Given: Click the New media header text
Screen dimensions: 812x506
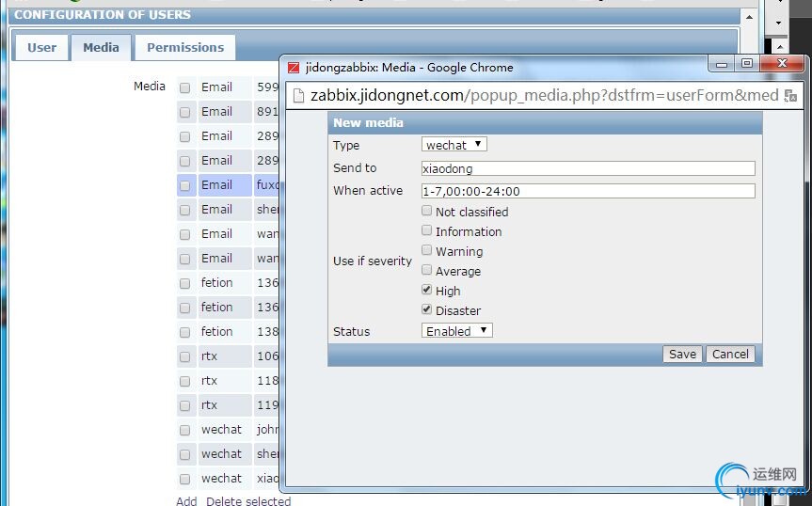Looking at the screenshot, I should pos(368,122).
